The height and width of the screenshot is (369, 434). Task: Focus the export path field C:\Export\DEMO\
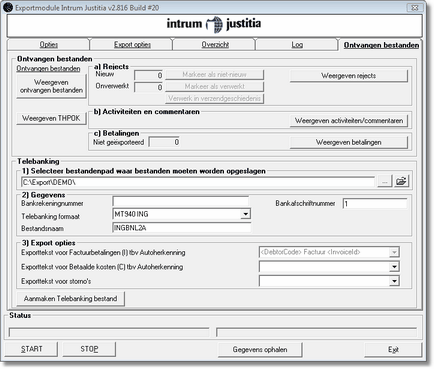(198, 182)
